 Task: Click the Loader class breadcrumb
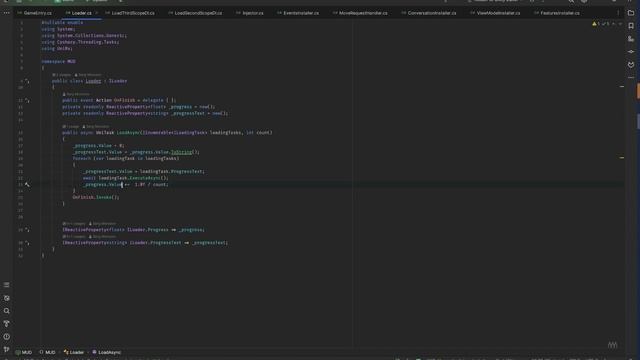tap(74, 352)
